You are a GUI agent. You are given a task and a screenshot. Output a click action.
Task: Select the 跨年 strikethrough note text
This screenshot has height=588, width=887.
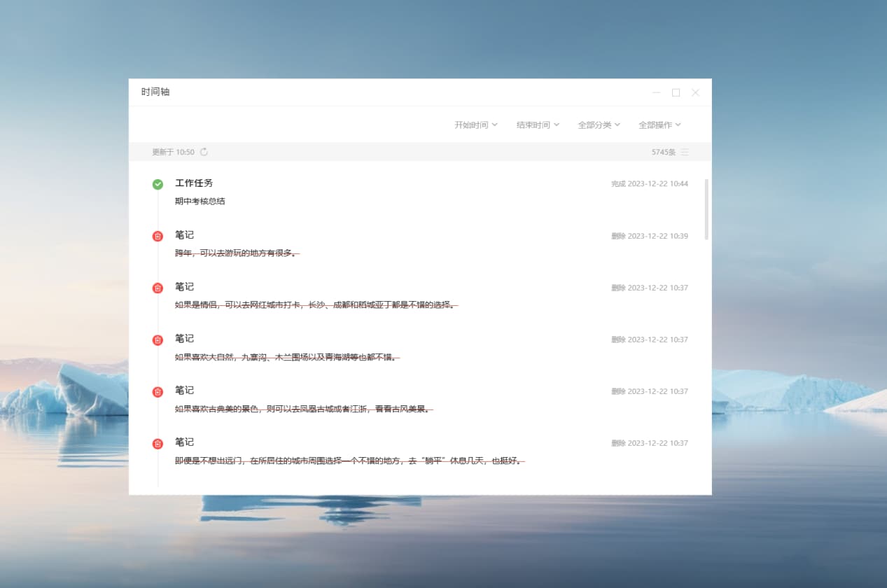pyautogui.click(x=236, y=253)
